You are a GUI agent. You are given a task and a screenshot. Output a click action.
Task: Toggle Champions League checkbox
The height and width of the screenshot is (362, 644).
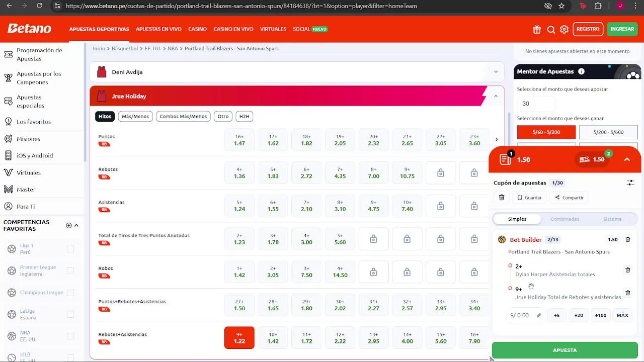pos(70,293)
